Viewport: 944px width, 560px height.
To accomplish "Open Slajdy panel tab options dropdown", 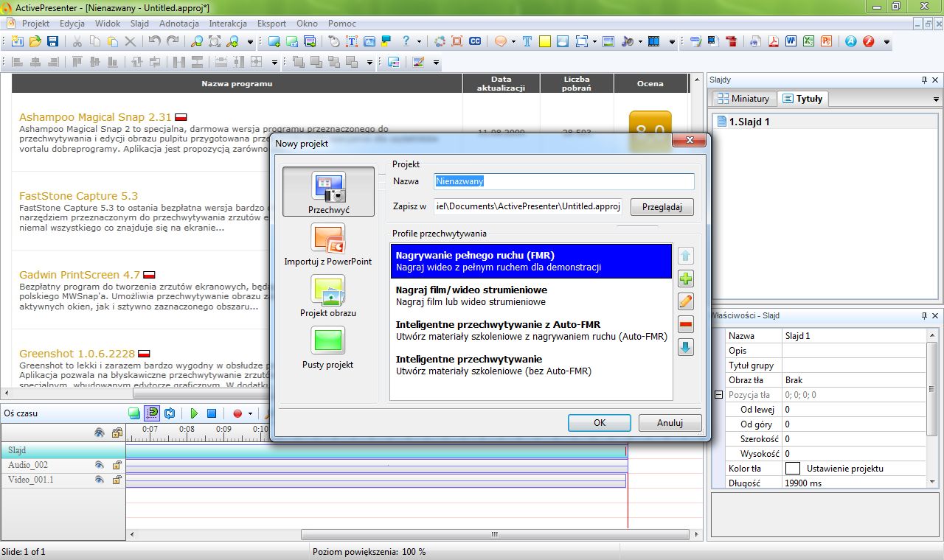I will pos(936,99).
